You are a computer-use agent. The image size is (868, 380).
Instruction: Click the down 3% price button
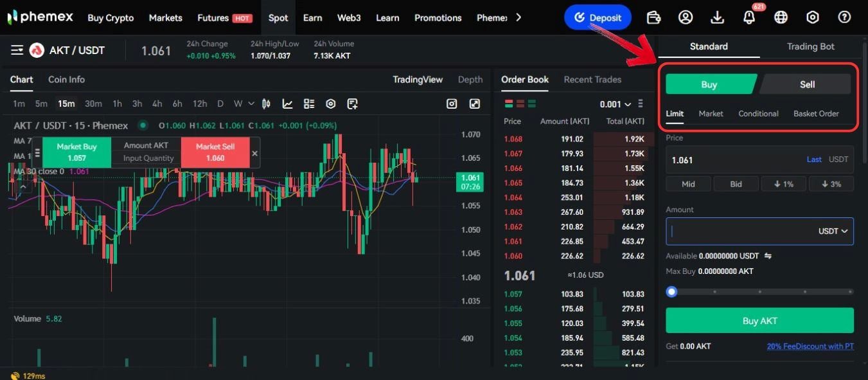[831, 184]
